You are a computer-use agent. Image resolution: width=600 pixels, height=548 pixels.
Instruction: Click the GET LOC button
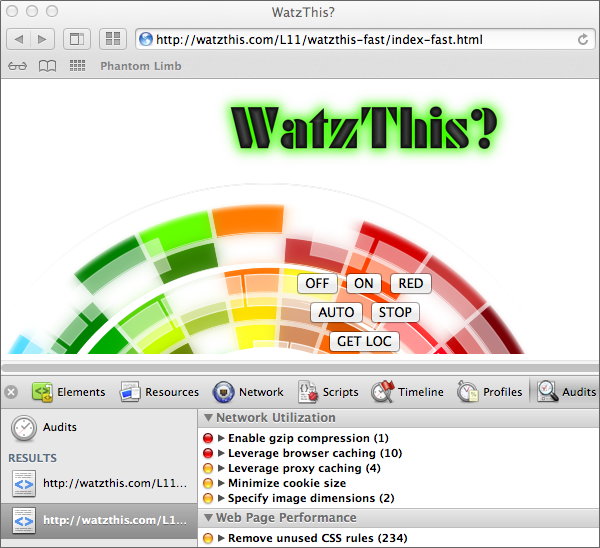coord(364,341)
